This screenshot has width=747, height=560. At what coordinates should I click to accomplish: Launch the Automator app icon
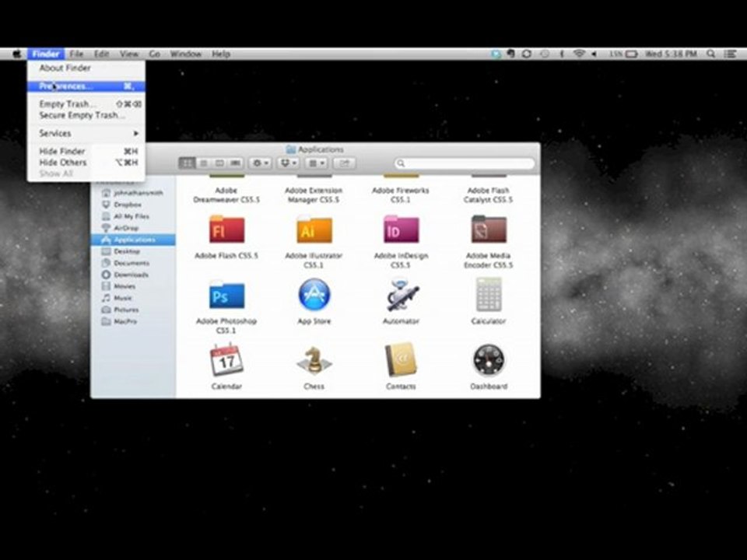pos(402,296)
